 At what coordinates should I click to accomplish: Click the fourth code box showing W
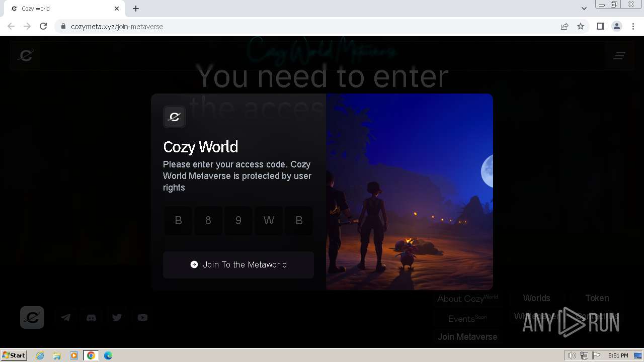pyautogui.click(x=269, y=220)
